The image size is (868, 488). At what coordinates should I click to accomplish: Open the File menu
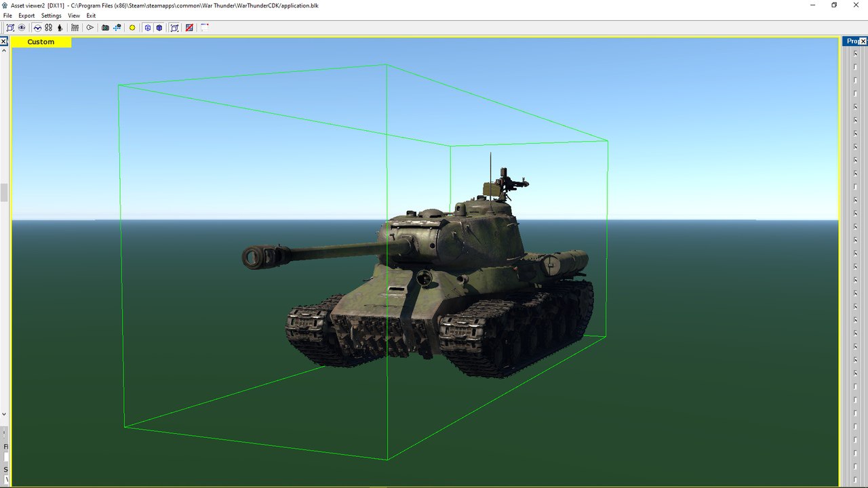7,16
